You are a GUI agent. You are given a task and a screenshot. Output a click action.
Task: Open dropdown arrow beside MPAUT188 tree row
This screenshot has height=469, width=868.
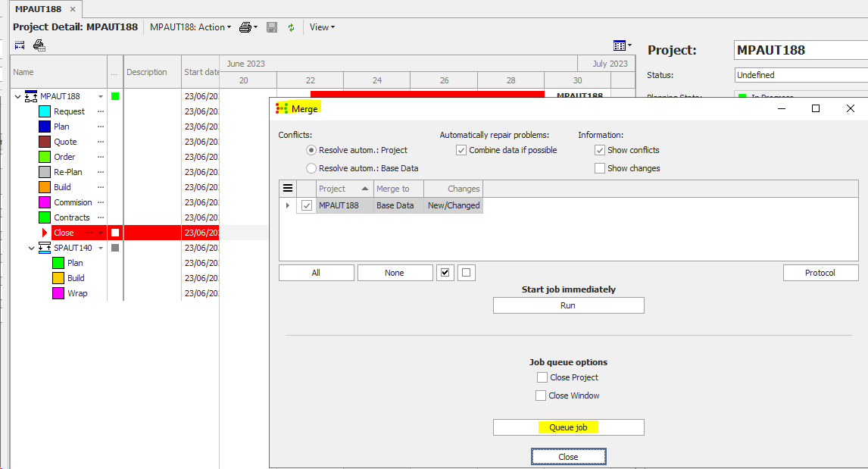pyautogui.click(x=101, y=96)
